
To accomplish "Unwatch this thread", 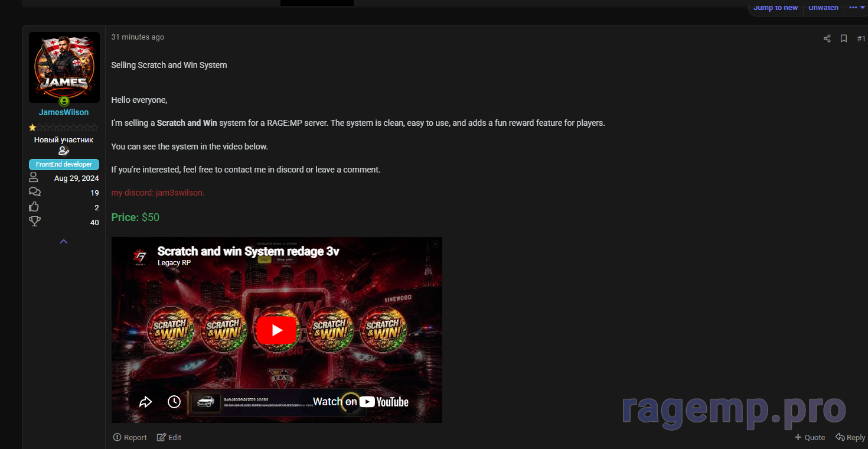I will pyautogui.click(x=823, y=7).
